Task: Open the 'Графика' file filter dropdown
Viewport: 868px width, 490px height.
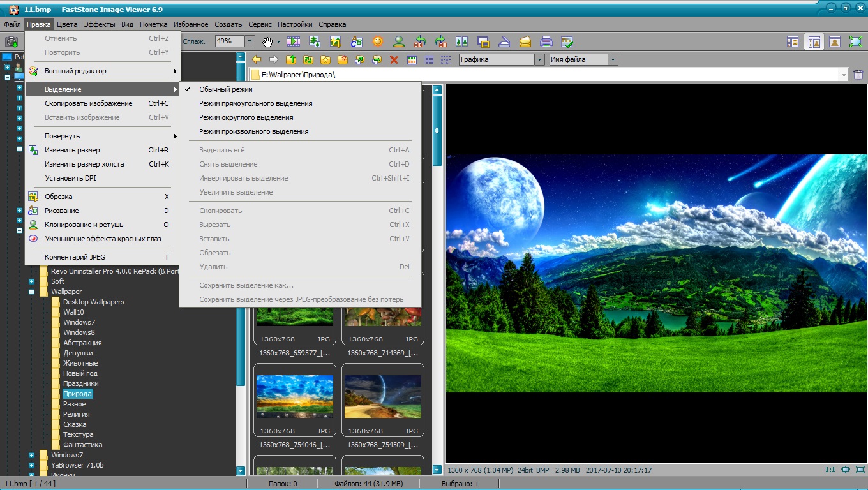Action: coord(539,59)
